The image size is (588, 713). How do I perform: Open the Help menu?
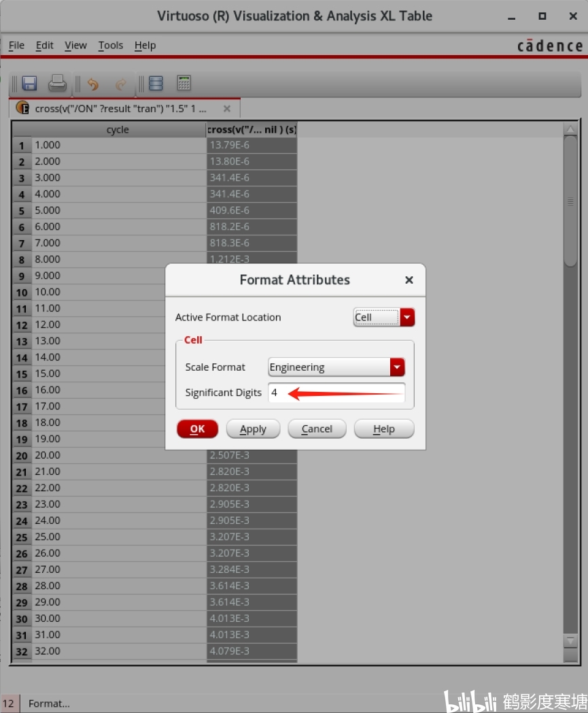pyautogui.click(x=145, y=46)
